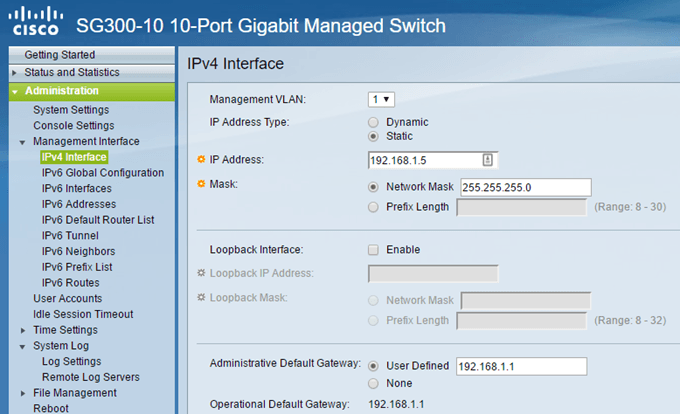680x414 pixels.
Task: Click the Cisco logo in header
Action: click(x=36, y=21)
